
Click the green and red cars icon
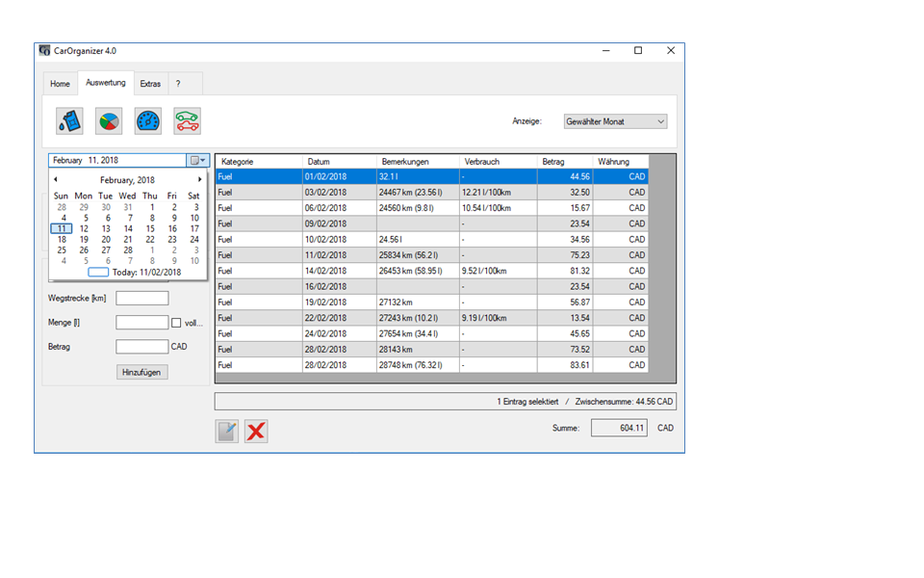click(188, 121)
